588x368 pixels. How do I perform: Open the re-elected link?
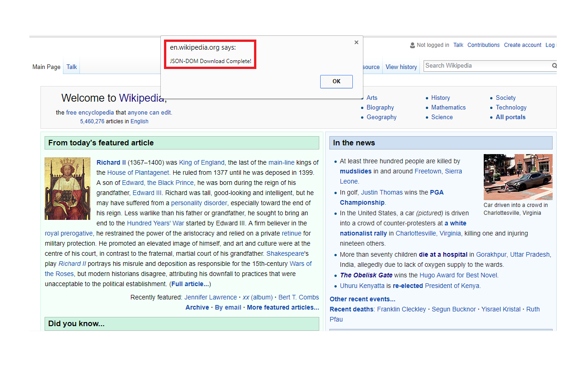click(408, 286)
